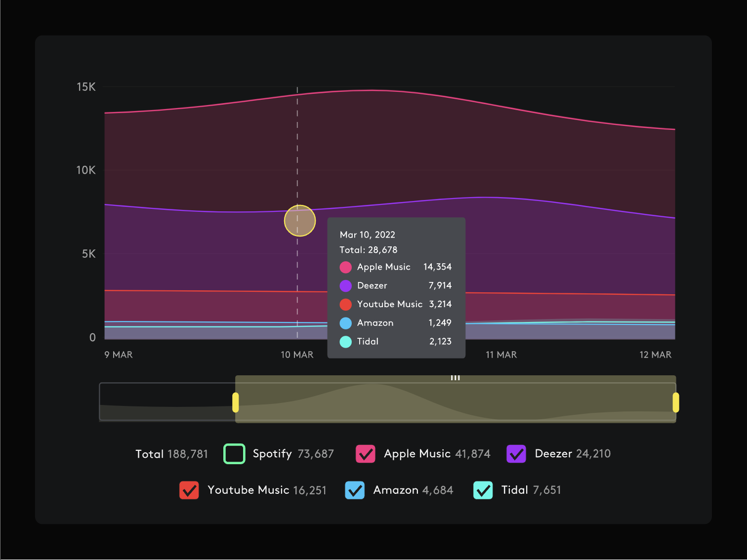Uncheck the Apple Music series

[366, 454]
